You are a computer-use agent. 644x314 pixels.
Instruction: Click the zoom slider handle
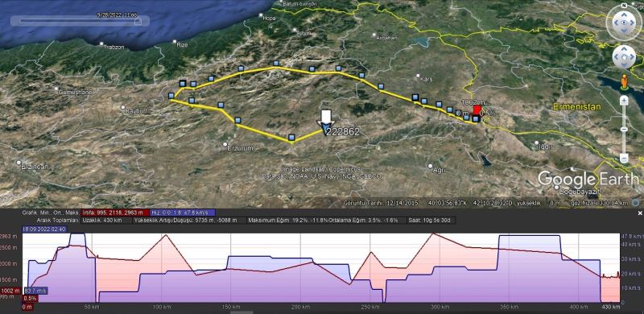tap(624, 130)
